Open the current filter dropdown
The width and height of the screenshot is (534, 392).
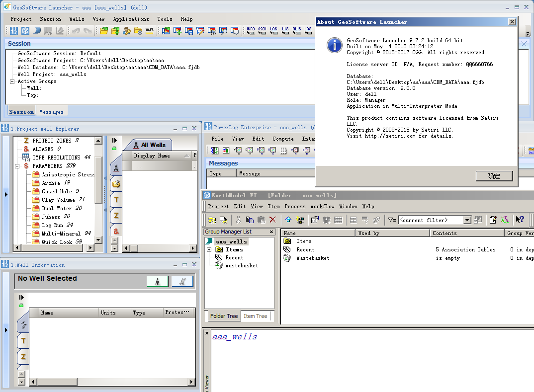click(x=467, y=220)
